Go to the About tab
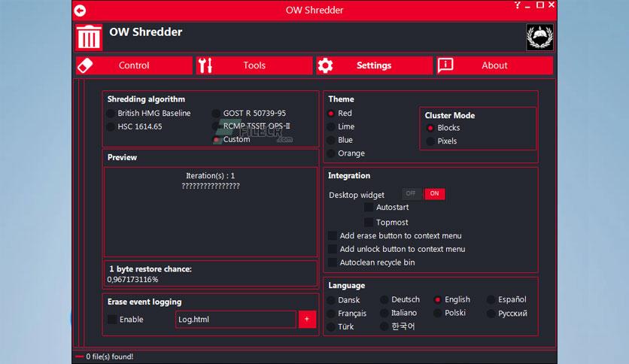Screen dimensions: 629x364 pos(494,65)
